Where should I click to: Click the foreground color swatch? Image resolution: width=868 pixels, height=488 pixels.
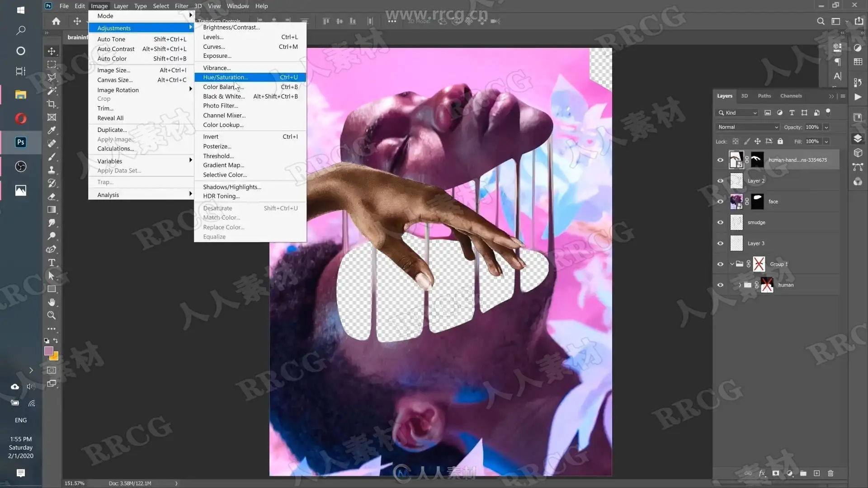point(48,351)
